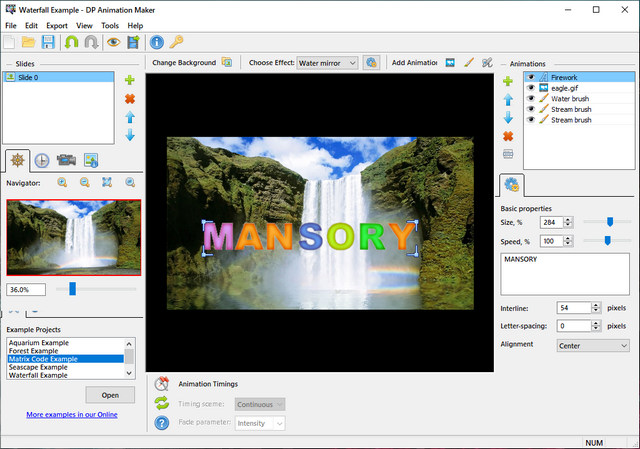Click the Preview eye icon in toolbar
This screenshot has width=640, height=449.
[x=113, y=42]
